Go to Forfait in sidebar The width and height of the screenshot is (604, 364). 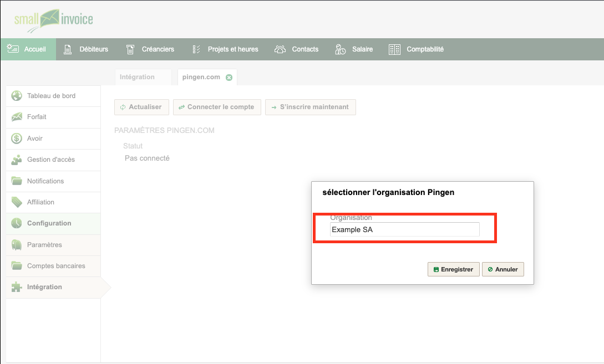coord(53,117)
